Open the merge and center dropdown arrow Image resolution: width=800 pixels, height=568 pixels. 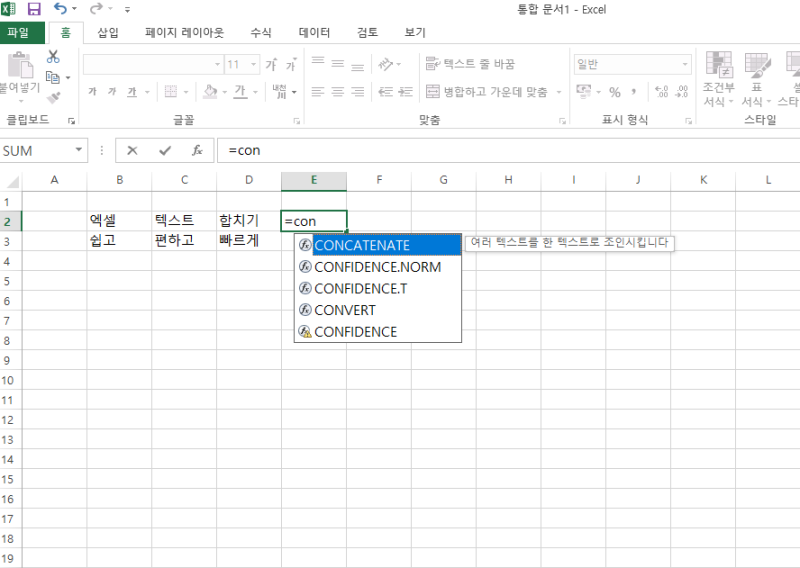(x=559, y=92)
